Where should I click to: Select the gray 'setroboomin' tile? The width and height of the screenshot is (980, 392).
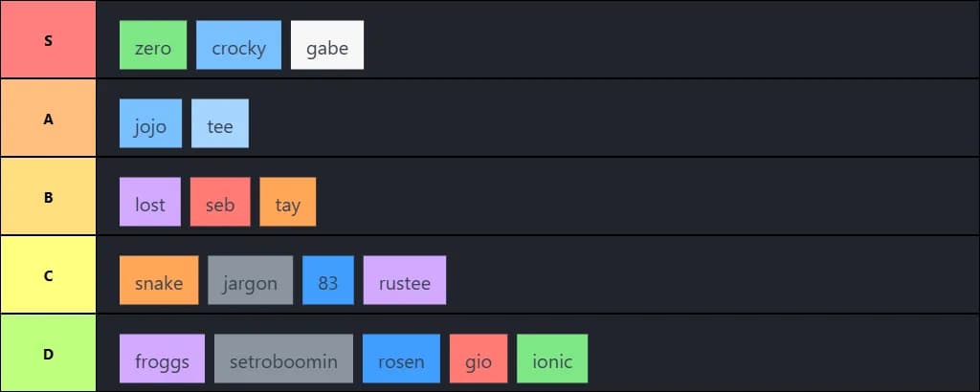click(283, 359)
